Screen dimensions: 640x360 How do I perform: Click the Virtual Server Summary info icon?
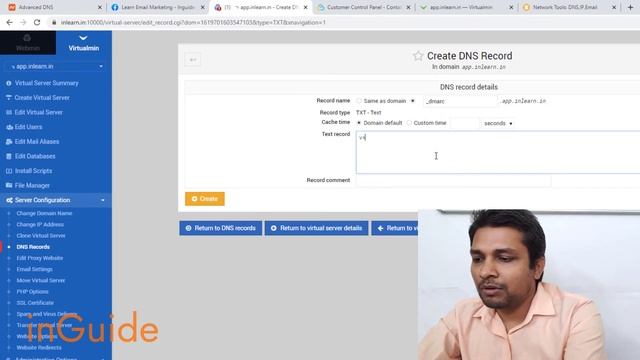pyautogui.click(x=9, y=83)
